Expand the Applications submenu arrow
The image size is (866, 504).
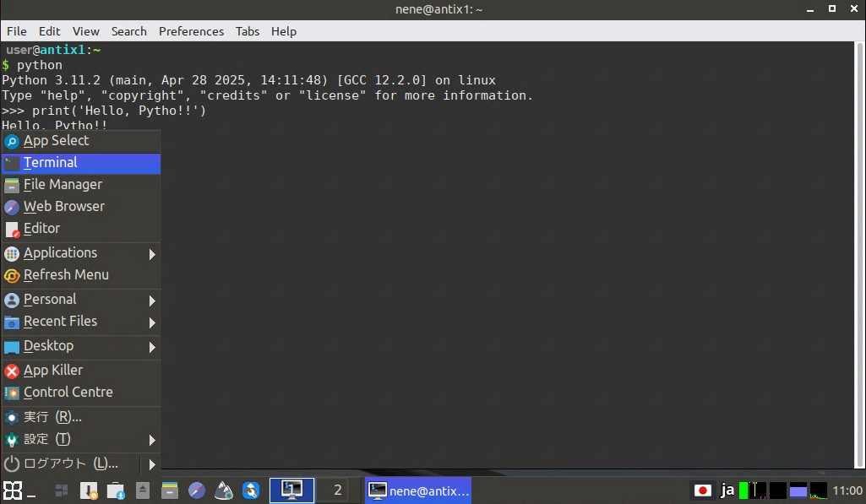tap(152, 253)
